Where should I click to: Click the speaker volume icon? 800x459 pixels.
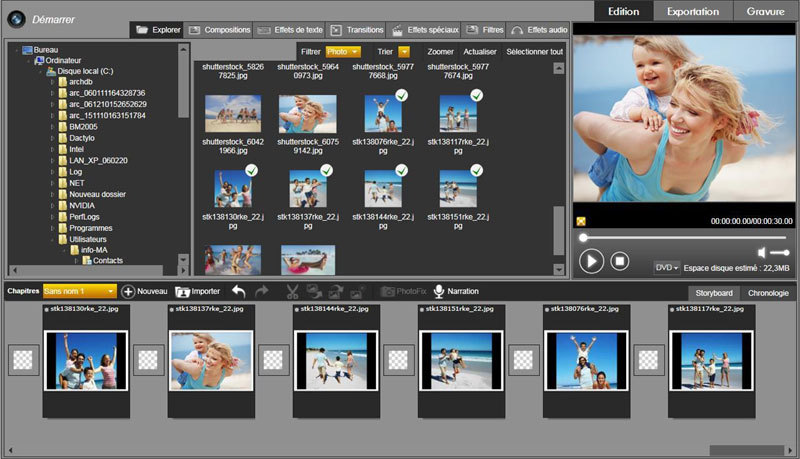coord(762,252)
